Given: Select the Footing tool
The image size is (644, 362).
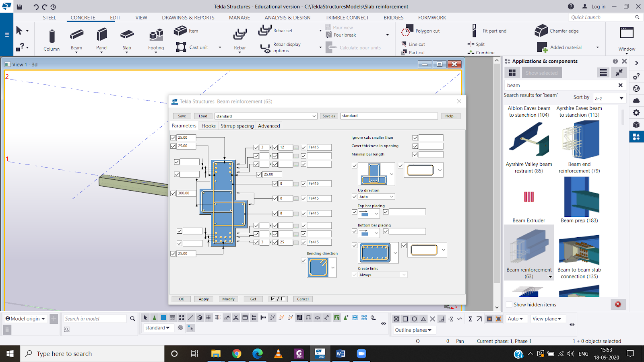Looking at the screenshot, I should tap(156, 36).
